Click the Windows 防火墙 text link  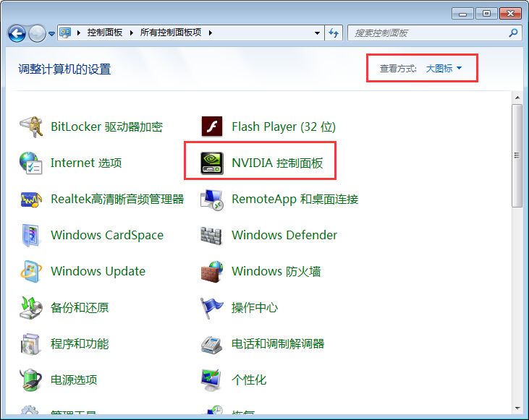[x=276, y=271]
